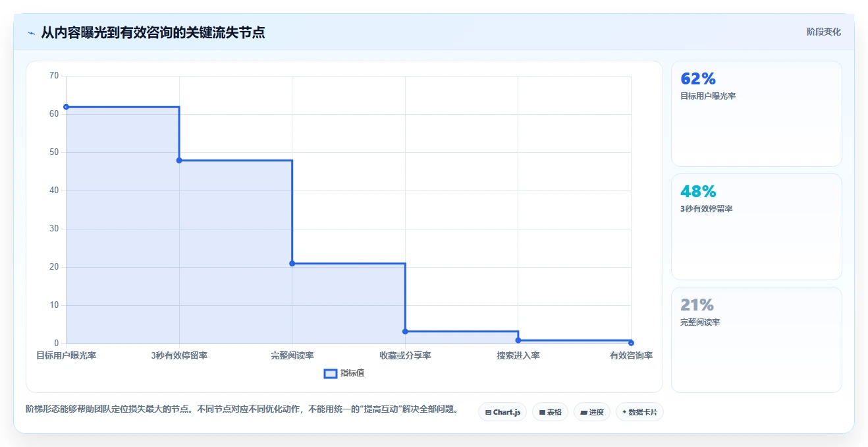
Task: Click the Chart.js tag button
Action: 502,412
